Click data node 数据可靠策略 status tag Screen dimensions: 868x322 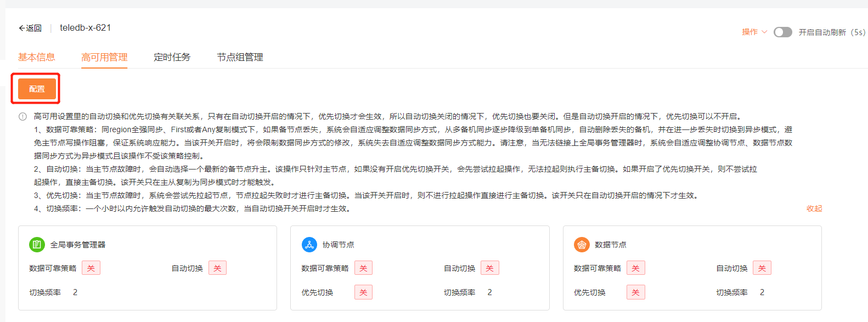point(635,268)
